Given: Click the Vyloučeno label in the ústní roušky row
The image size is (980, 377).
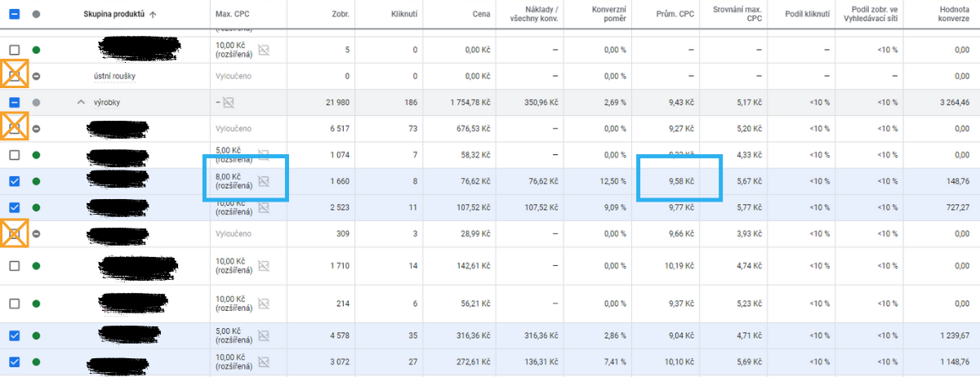Looking at the screenshot, I should 234,76.
